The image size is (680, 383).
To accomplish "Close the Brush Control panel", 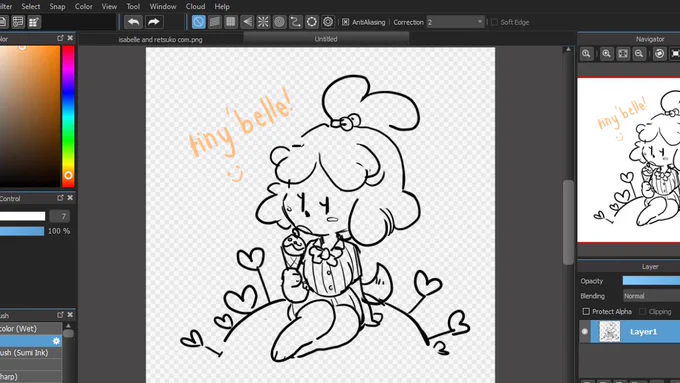I will 70,198.
